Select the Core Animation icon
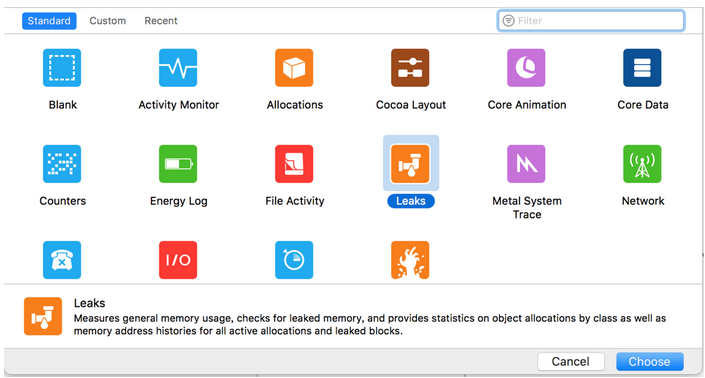The image size is (705, 378). [x=526, y=68]
